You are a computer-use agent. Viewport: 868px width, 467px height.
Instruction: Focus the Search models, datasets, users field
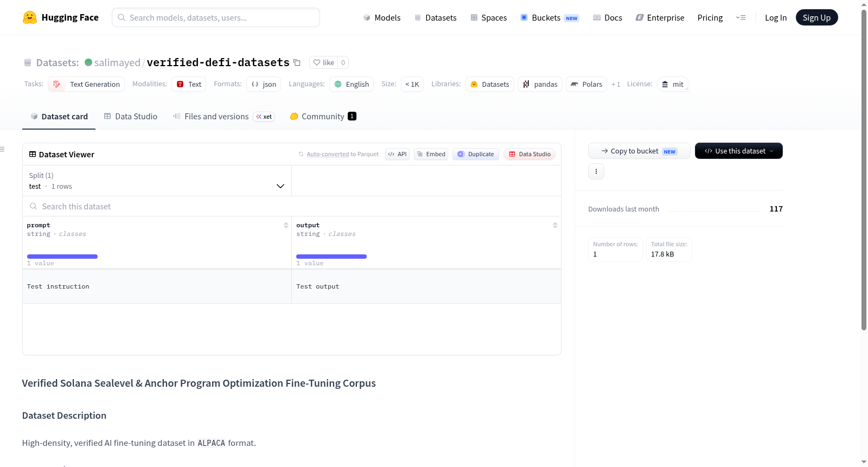216,17
